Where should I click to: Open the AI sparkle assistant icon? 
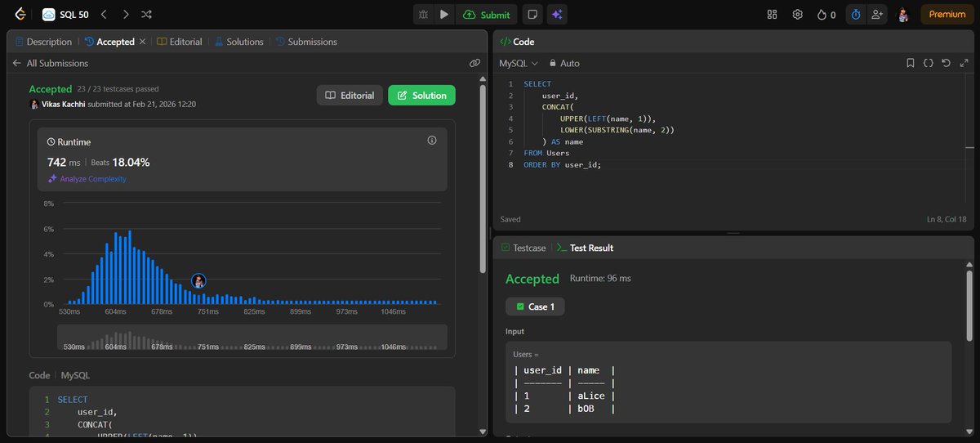[557, 14]
